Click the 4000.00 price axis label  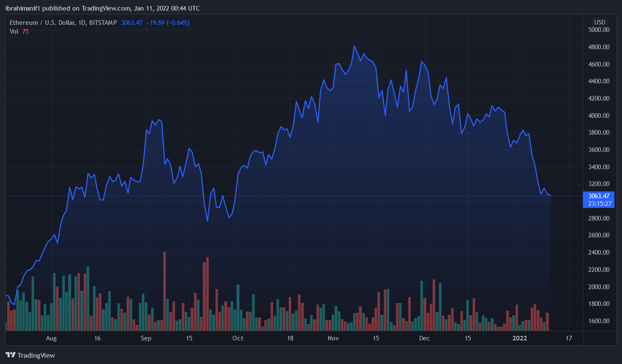click(598, 116)
